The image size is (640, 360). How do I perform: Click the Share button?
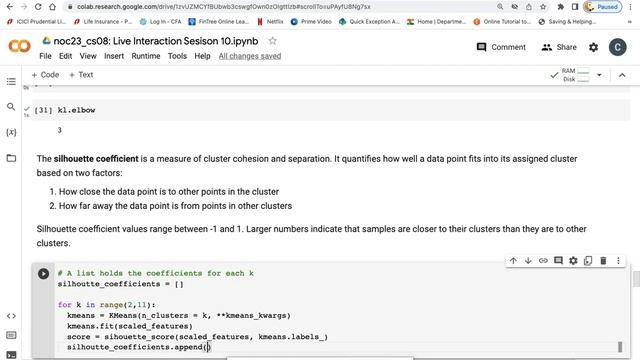(x=559, y=47)
